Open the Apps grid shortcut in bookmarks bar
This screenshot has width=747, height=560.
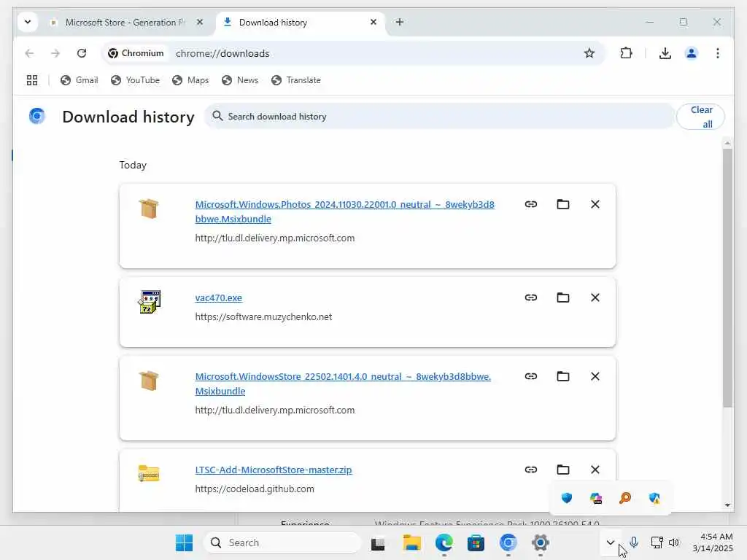[32, 80]
